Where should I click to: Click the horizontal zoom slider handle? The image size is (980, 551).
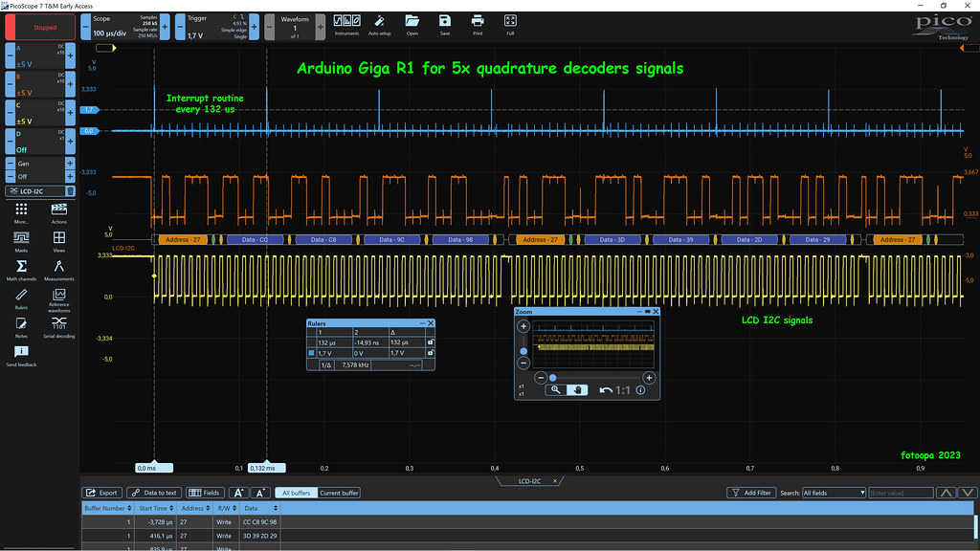tap(552, 378)
